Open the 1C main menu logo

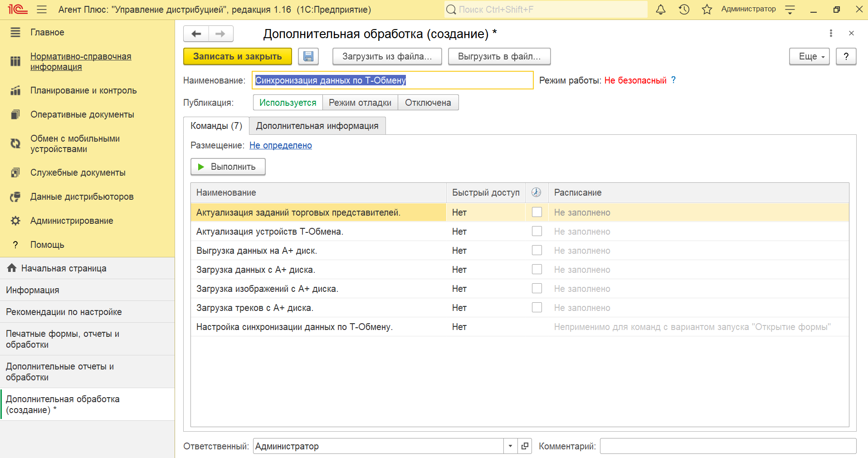pyautogui.click(x=18, y=9)
